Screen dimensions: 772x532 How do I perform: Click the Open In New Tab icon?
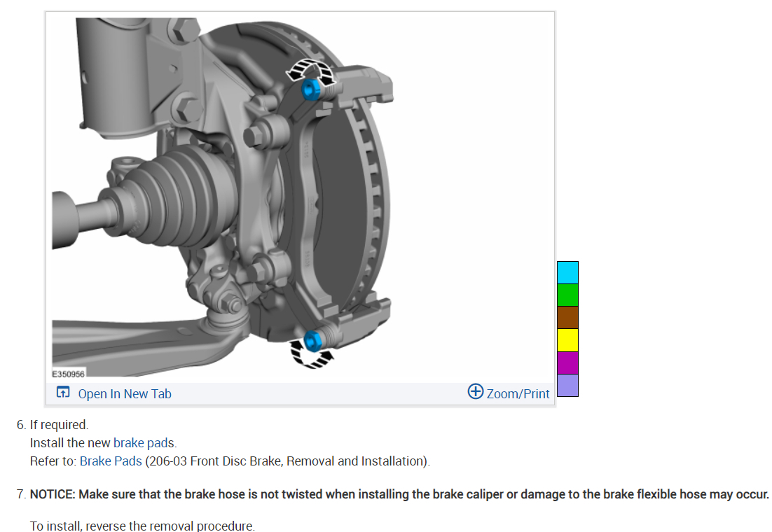(63, 392)
